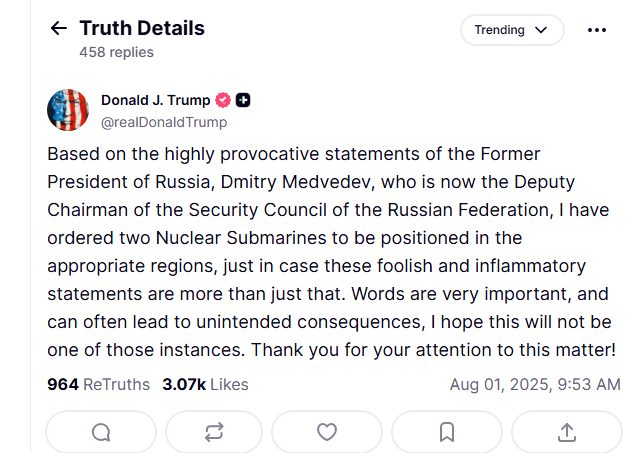The height and width of the screenshot is (453, 637).
Task: View the 964 ReTruths list
Action: [x=98, y=384]
